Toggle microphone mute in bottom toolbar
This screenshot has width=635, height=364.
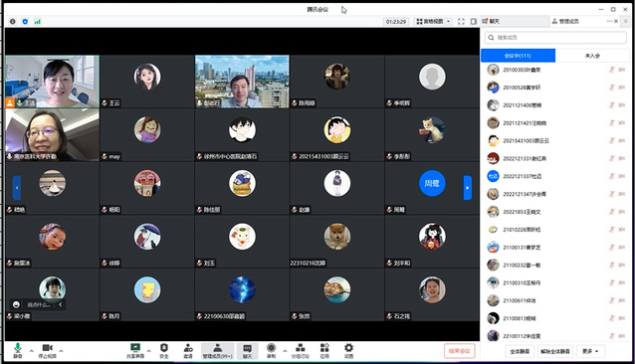click(17, 350)
